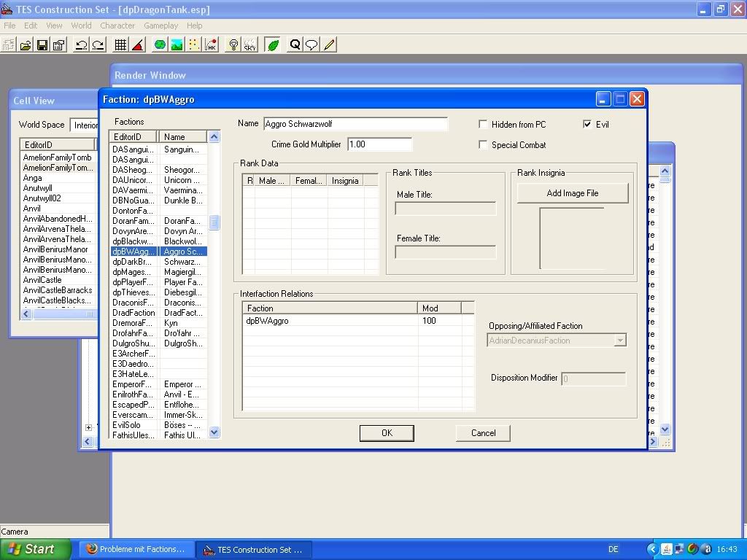Click the Undo arrow toolbar icon
This screenshot has height=560, width=747.
point(81,45)
